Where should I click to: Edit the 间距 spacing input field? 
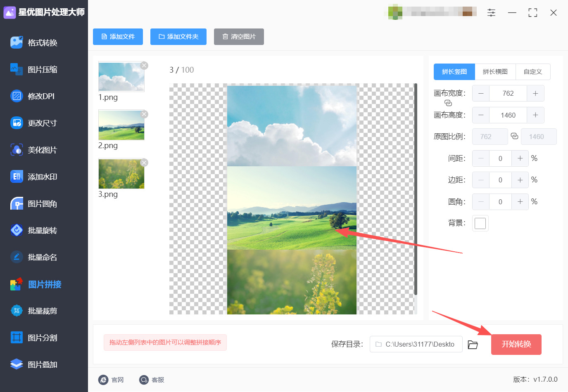pyautogui.click(x=500, y=158)
